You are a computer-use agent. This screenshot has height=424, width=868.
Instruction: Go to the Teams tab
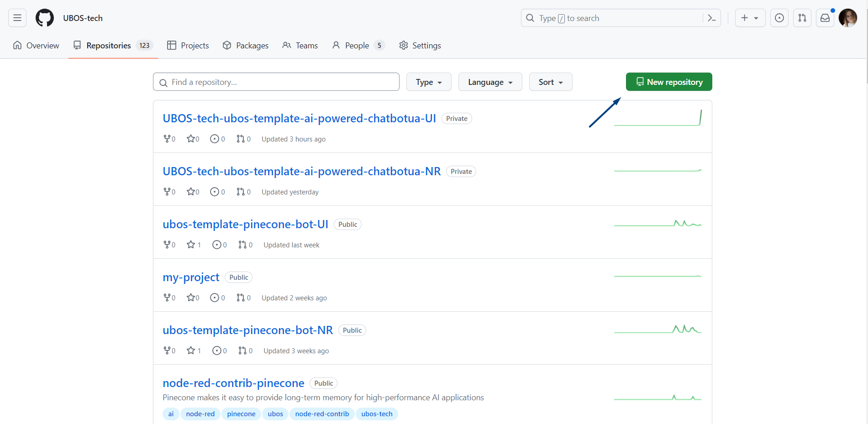pyautogui.click(x=300, y=45)
